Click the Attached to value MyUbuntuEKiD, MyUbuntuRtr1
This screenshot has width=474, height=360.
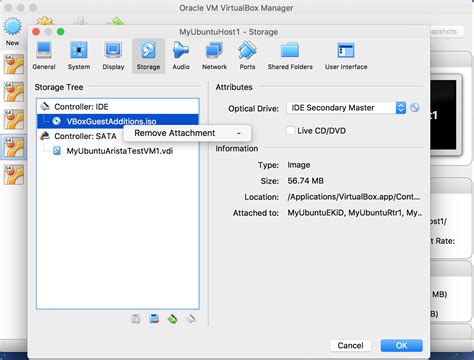pos(355,213)
